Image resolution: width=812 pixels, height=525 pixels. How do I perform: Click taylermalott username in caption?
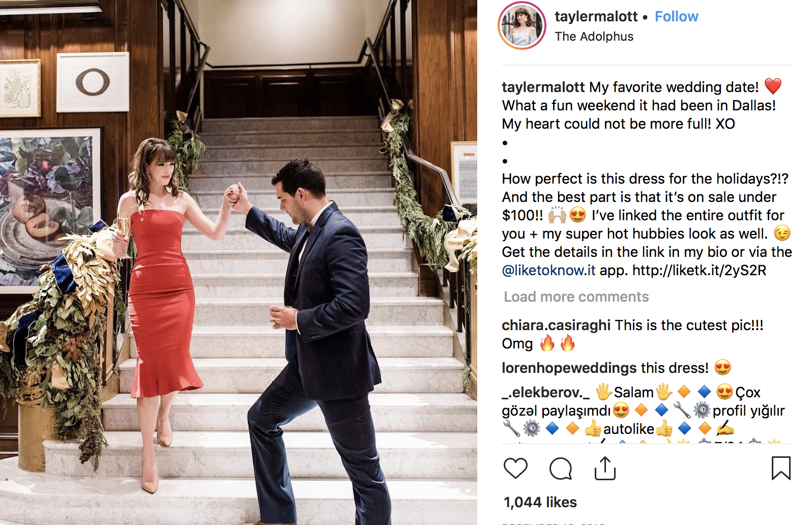[543, 87]
